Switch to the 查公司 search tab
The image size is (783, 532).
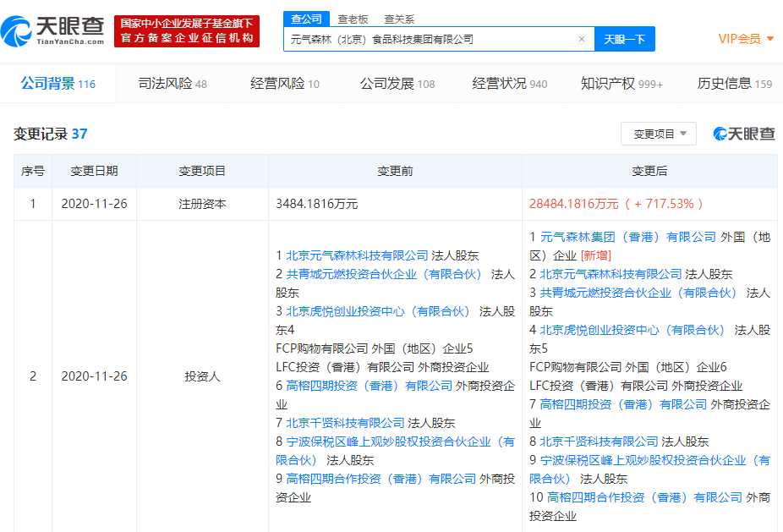[305, 19]
